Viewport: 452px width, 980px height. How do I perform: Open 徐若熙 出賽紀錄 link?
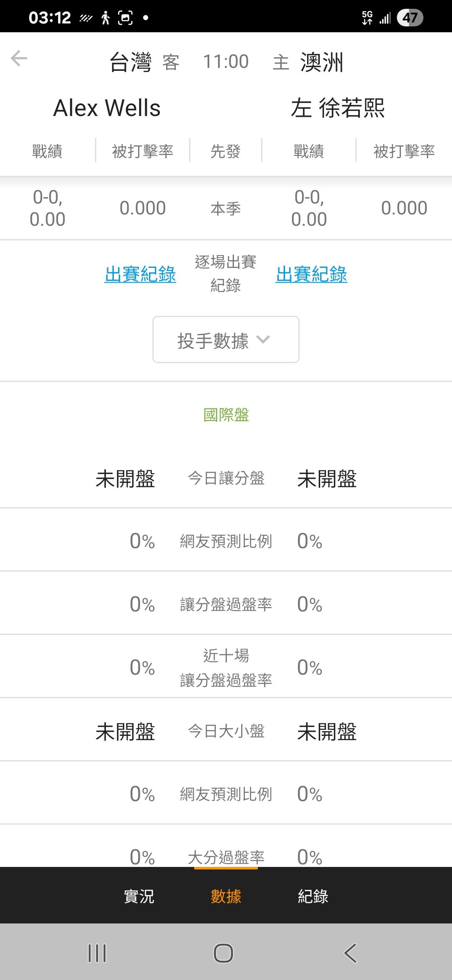coord(311,274)
